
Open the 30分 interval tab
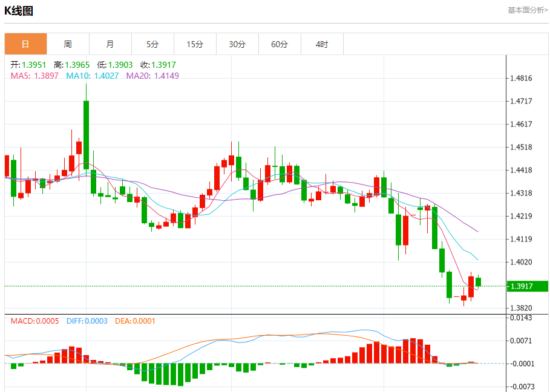(237, 44)
